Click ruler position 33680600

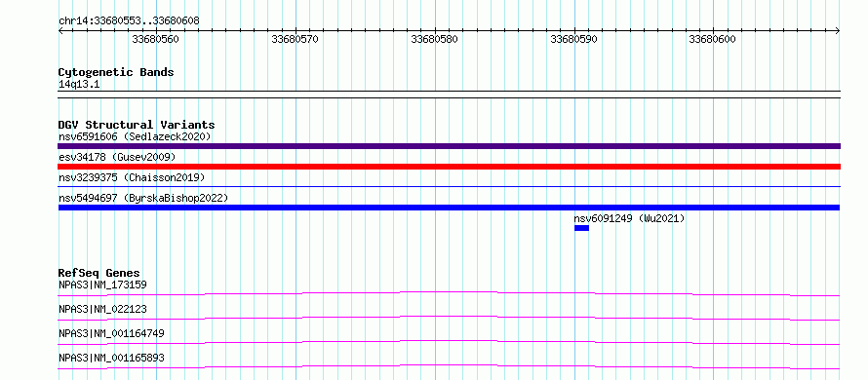(713, 39)
